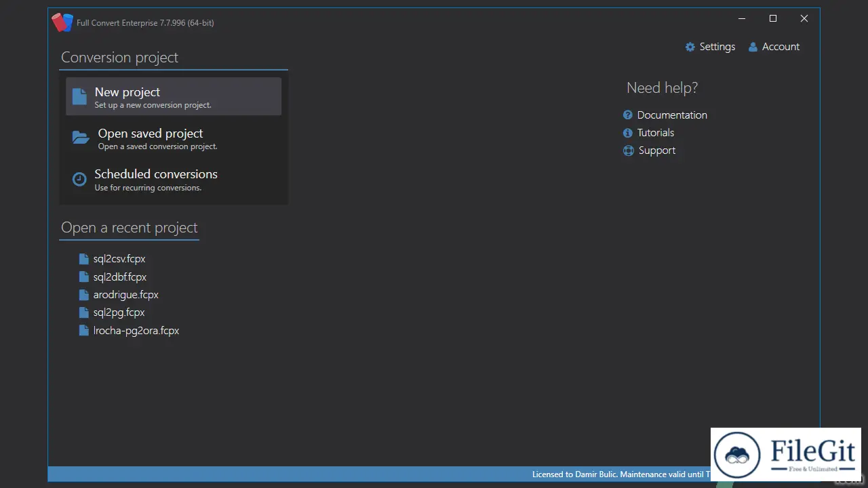868x488 pixels.
Task: Click the Full Convert app logo
Action: coord(62,22)
